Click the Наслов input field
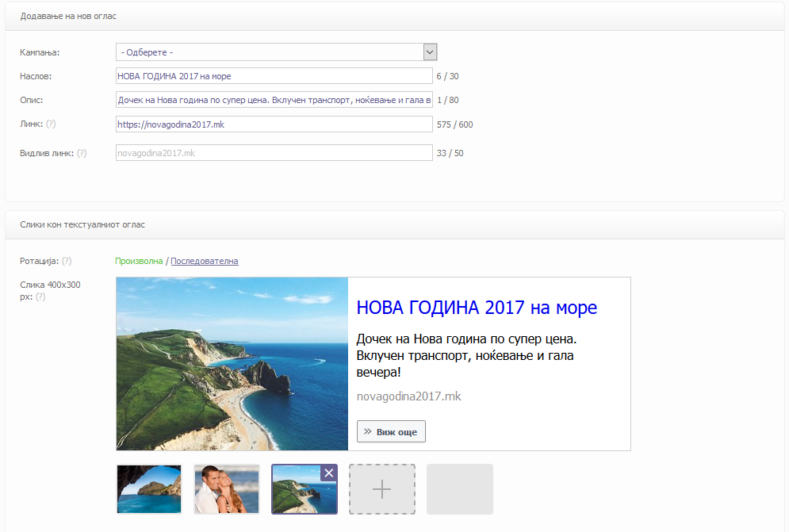Viewport: 789px width, 532px height. click(x=274, y=76)
